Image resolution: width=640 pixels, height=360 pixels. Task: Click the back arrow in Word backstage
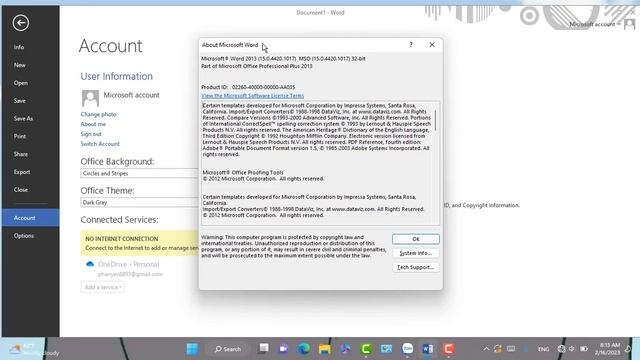pyautogui.click(x=20, y=23)
